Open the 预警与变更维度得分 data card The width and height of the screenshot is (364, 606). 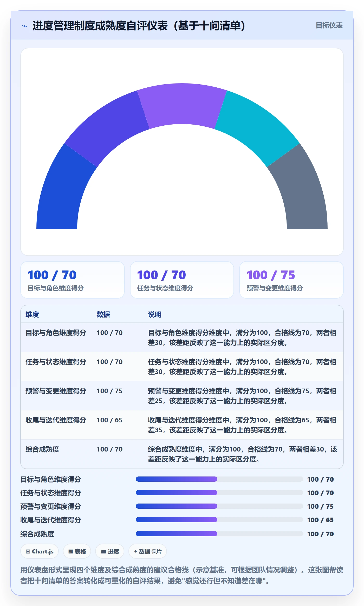[x=291, y=280]
